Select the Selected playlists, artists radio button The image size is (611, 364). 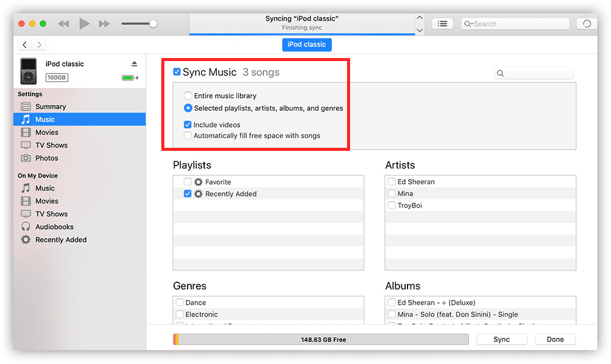(x=188, y=108)
